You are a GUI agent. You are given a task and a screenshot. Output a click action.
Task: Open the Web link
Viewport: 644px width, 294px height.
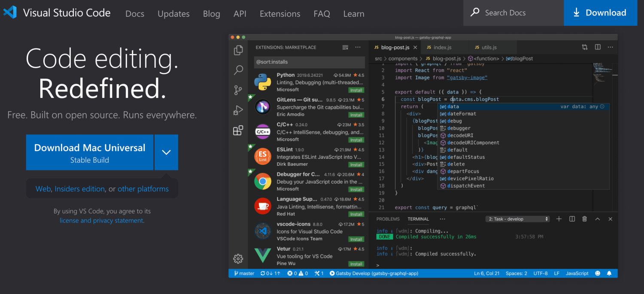tap(43, 189)
